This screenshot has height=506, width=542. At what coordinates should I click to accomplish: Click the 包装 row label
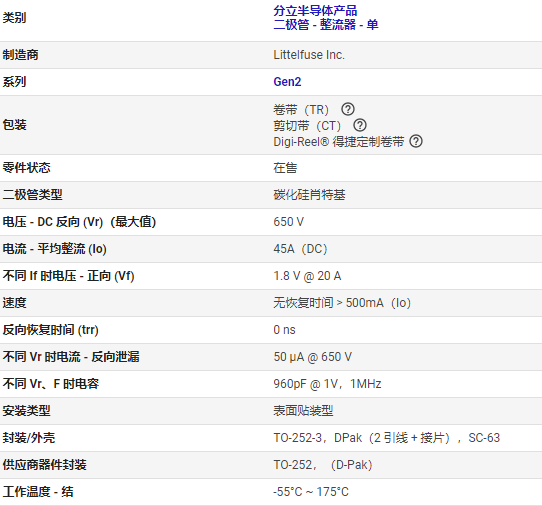15,125
